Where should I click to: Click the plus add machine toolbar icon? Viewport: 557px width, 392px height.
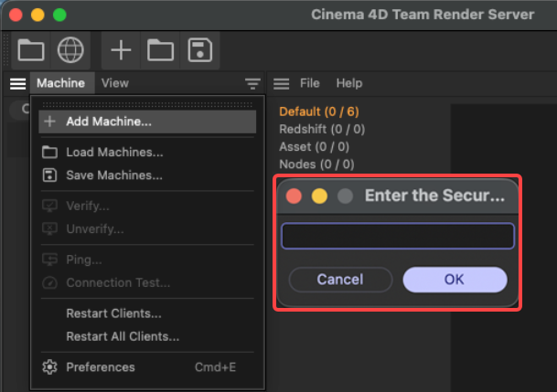(x=121, y=50)
